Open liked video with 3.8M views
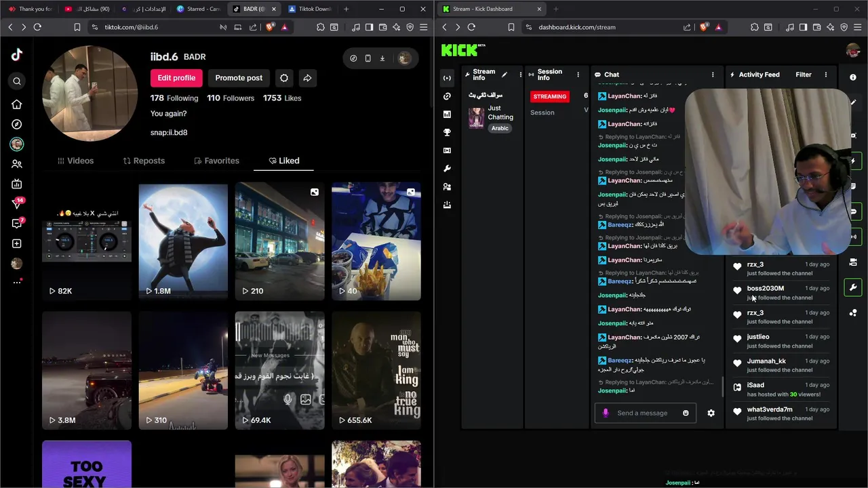868x488 pixels. tap(87, 371)
